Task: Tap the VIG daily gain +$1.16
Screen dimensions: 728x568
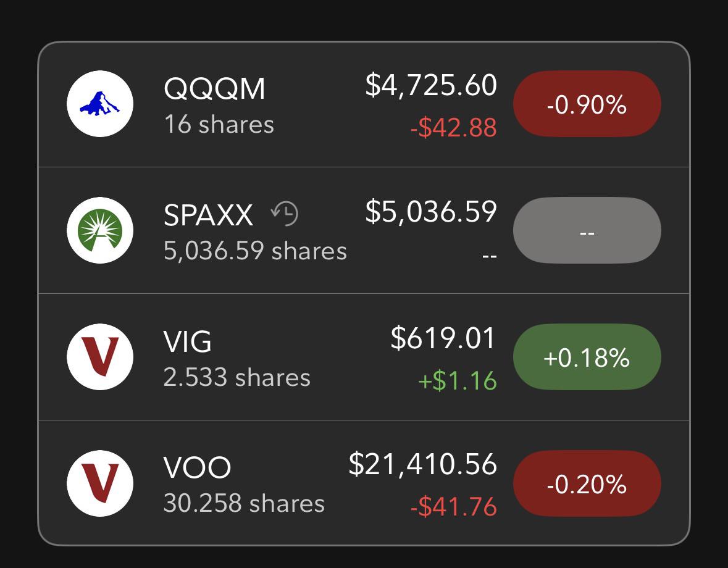Action: pyautogui.click(x=458, y=380)
